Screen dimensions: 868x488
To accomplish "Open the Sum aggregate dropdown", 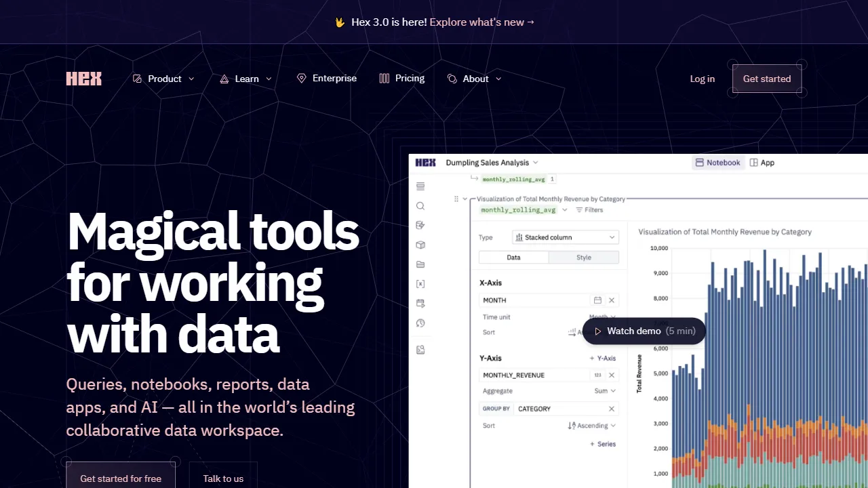I will (x=605, y=391).
